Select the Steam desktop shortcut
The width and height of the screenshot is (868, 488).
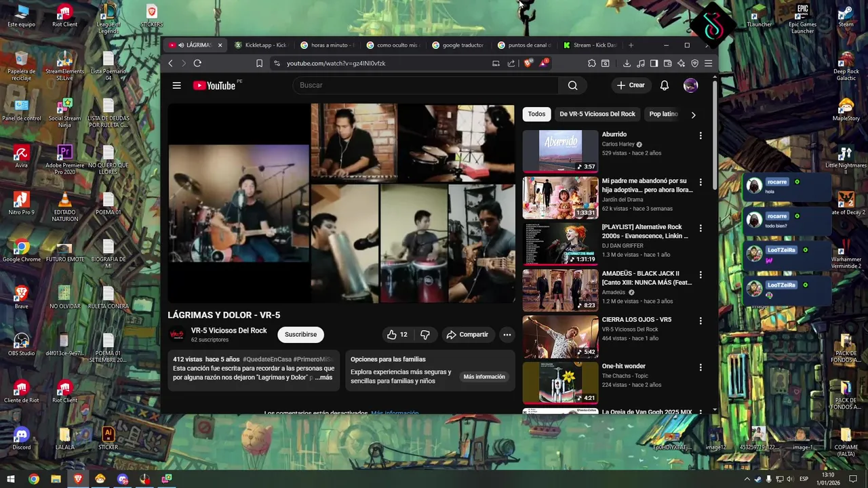click(846, 16)
